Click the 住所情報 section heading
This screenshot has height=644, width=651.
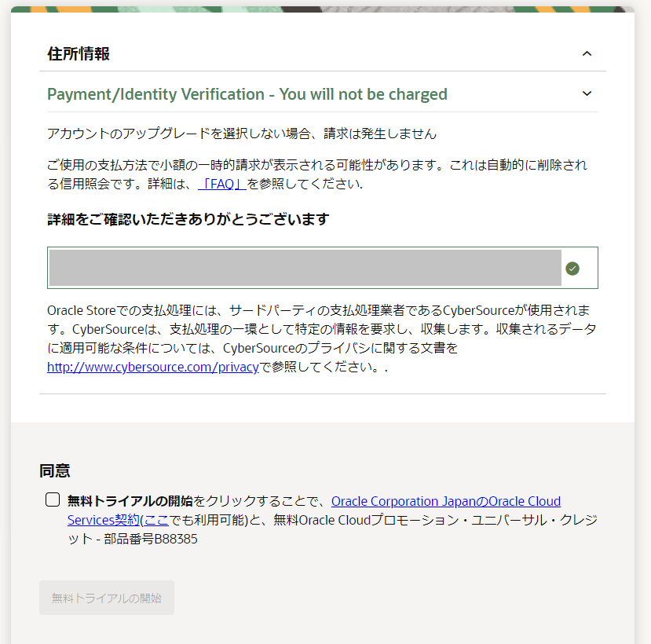tap(79, 54)
